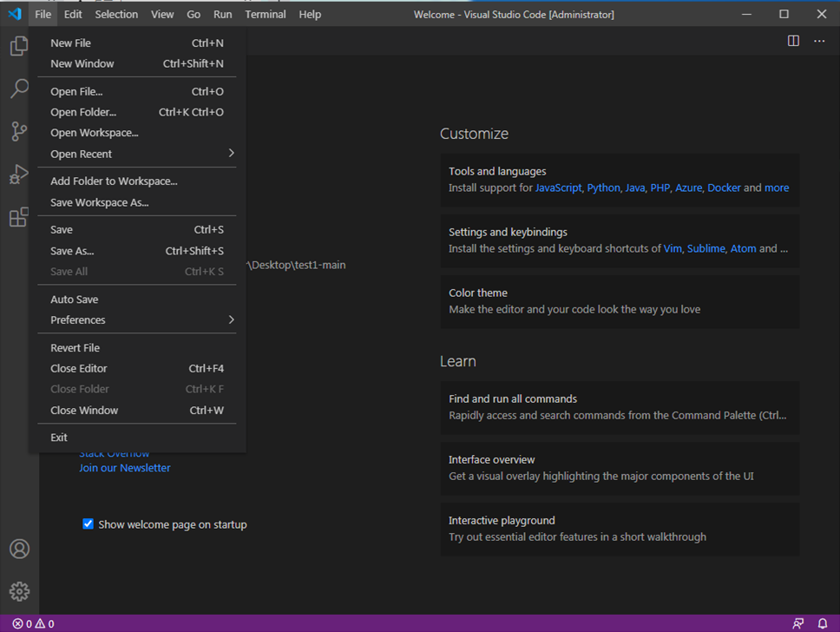Screen dimensions: 840x632
Task: Choose Exit from File menu
Action: tap(137, 438)
